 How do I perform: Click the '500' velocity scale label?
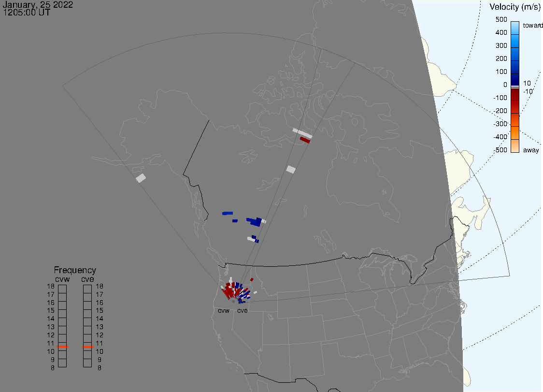point(501,19)
